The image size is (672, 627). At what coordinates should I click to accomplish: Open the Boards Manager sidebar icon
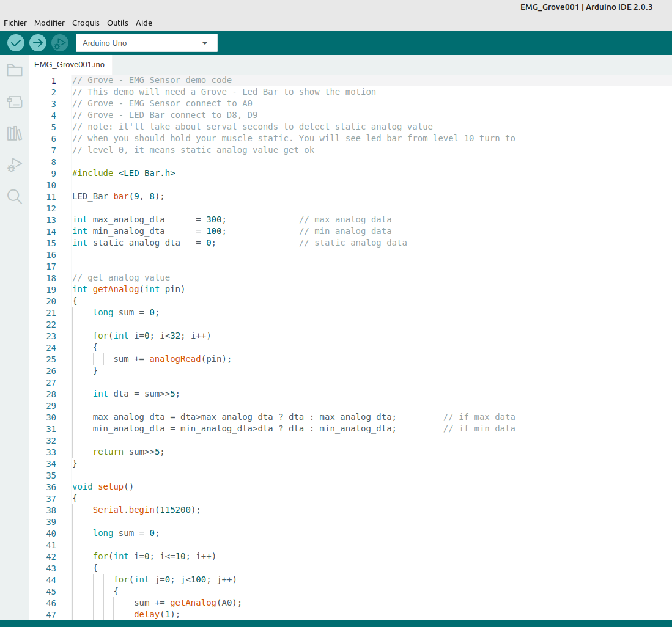click(x=15, y=102)
